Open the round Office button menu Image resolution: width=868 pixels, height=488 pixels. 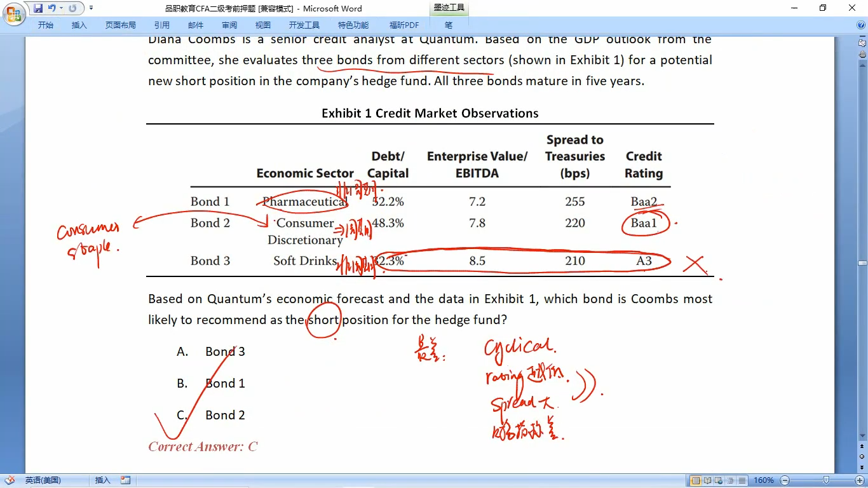(13, 13)
